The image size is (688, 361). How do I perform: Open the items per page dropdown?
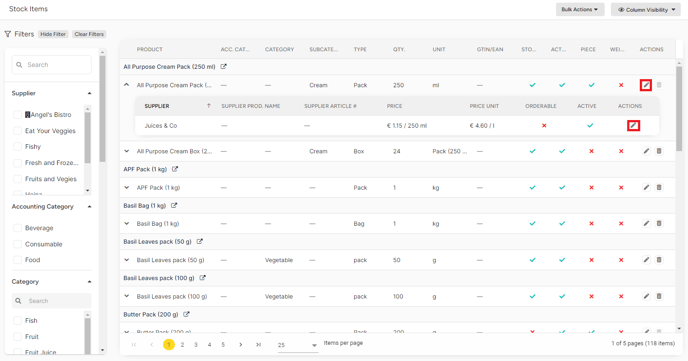pyautogui.click(x=297, y=345)
